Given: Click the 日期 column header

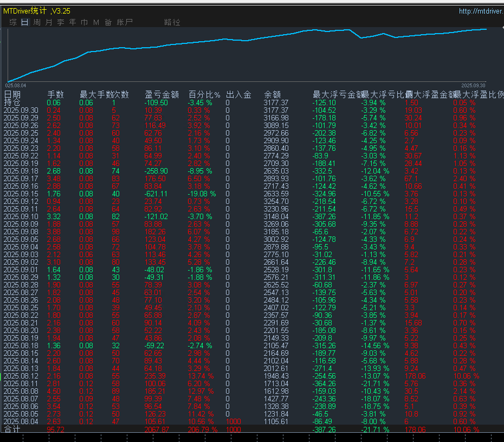Looking at the screenshot, I should 12,94.
